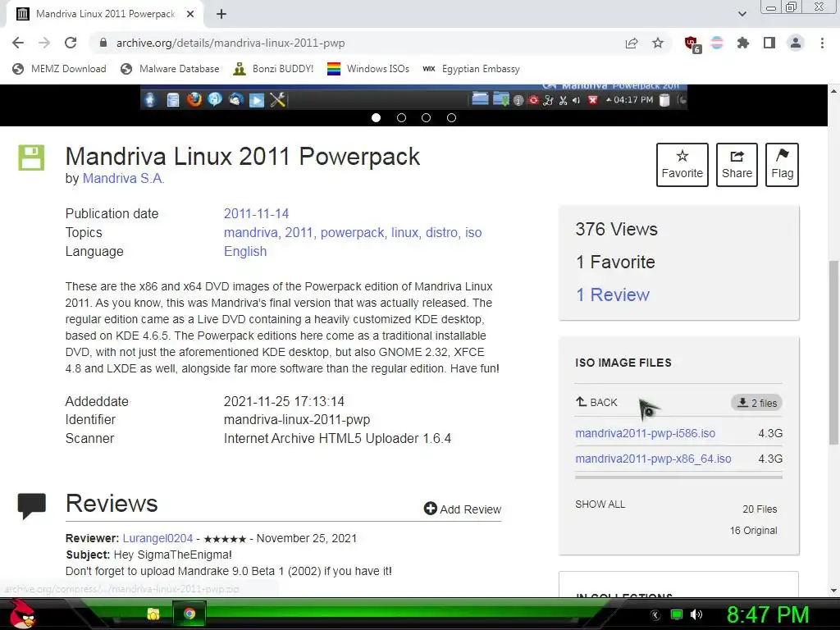The width and height of the screenshot is (840, 630).
Task: Click the 2011-11-14 publication date link
Action: 256,214
